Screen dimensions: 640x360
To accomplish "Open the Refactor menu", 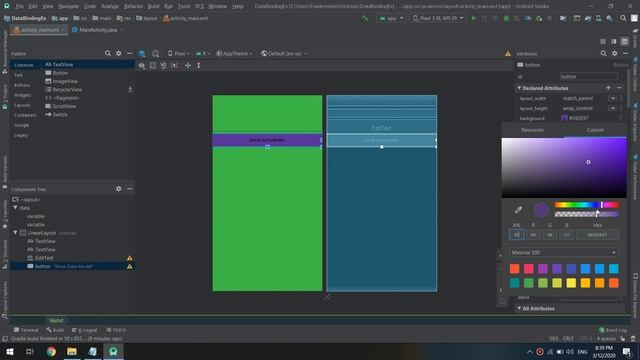I will (x=133, y=6).
